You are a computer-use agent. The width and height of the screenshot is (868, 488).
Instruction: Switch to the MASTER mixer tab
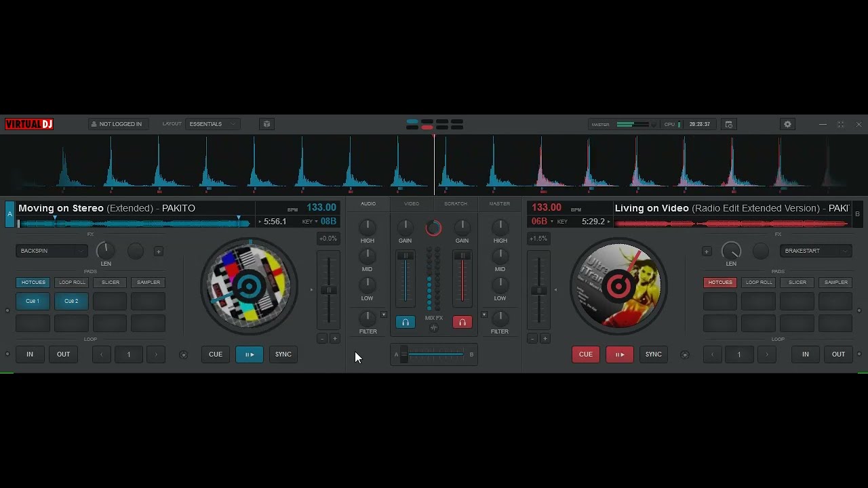click(500, 203)
